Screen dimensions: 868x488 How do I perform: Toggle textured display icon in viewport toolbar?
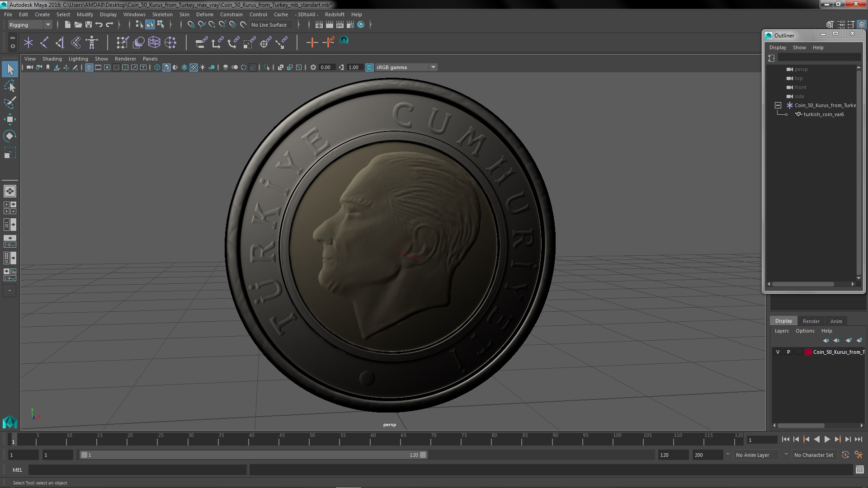click(x=193, y=67)
